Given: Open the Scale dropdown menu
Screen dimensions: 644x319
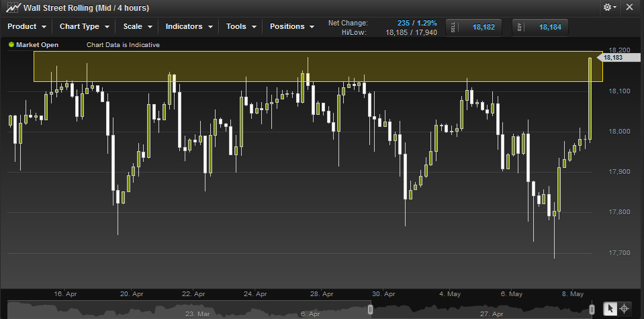Looking at the screenshot, I should click(138, 27).
